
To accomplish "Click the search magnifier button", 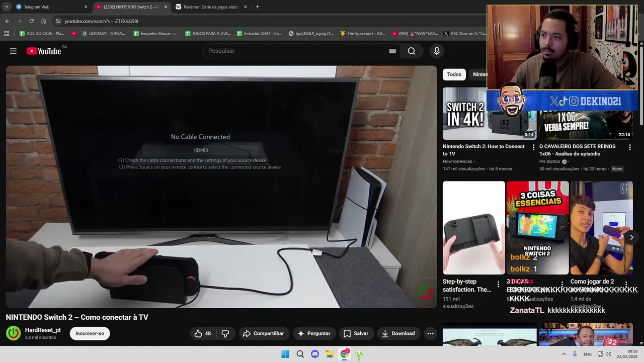I will [x=412, y=51].
